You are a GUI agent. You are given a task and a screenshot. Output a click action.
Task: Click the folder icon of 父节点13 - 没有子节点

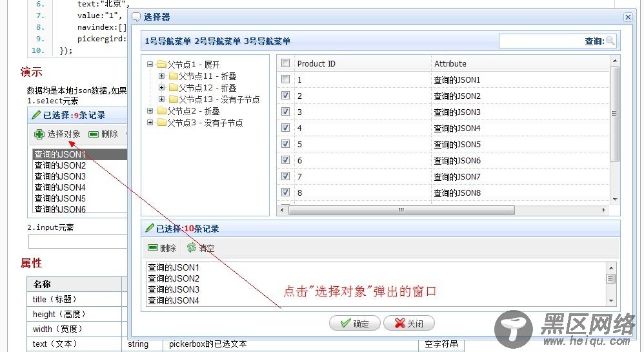click(x=173, y=99)
